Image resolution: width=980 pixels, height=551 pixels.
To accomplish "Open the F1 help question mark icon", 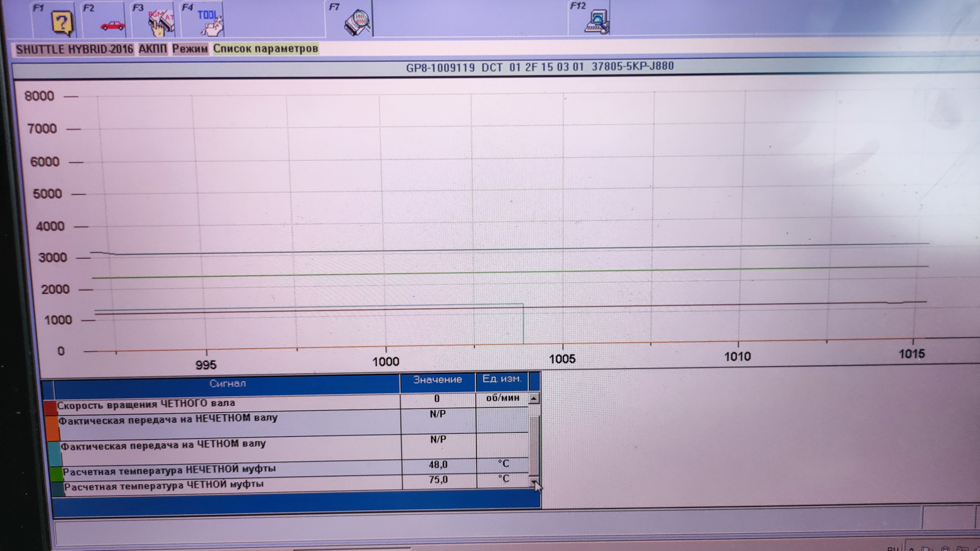I will pos(62,23).
